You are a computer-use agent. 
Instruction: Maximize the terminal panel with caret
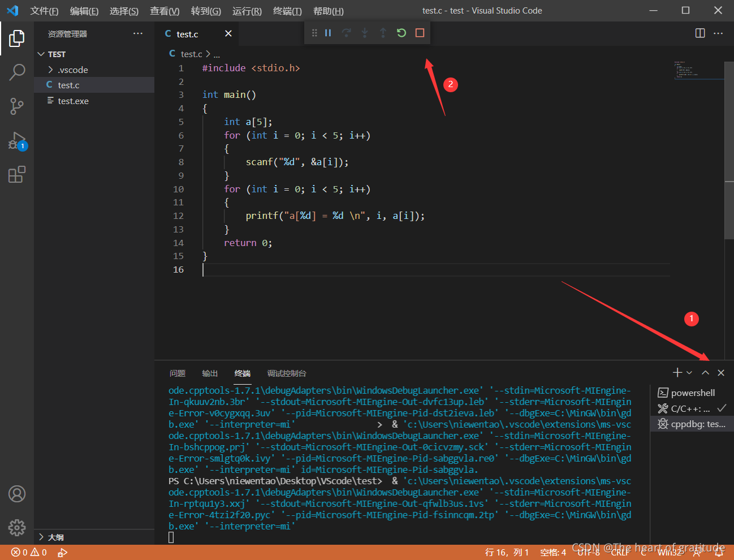click(705, 372)
